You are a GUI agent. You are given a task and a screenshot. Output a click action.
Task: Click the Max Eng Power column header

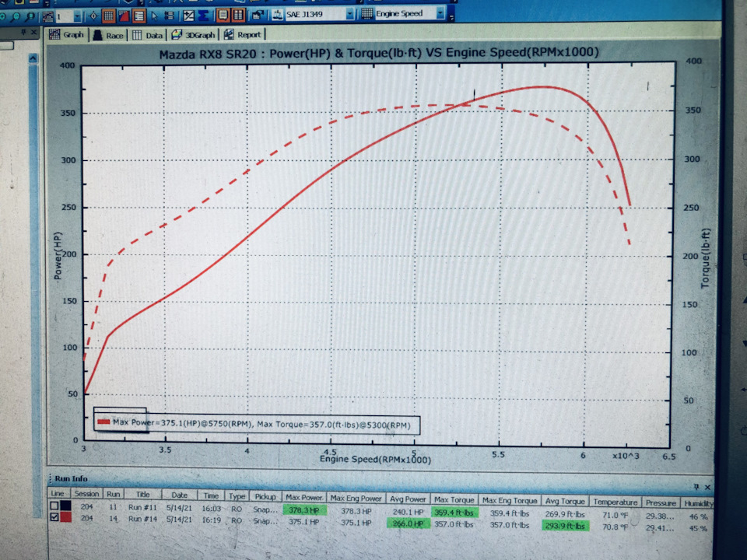(356, 498)
